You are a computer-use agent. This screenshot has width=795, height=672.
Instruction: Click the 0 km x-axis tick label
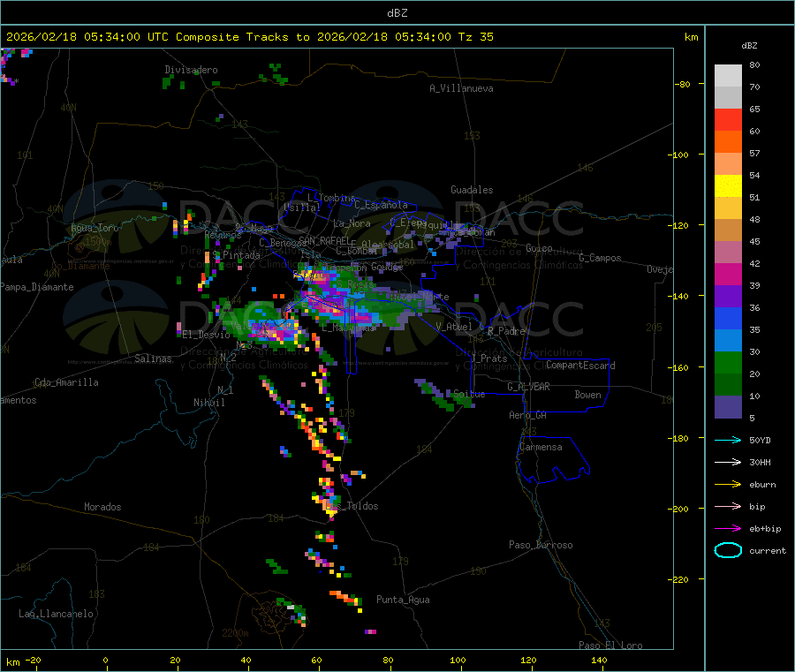[x=105, y=660]
